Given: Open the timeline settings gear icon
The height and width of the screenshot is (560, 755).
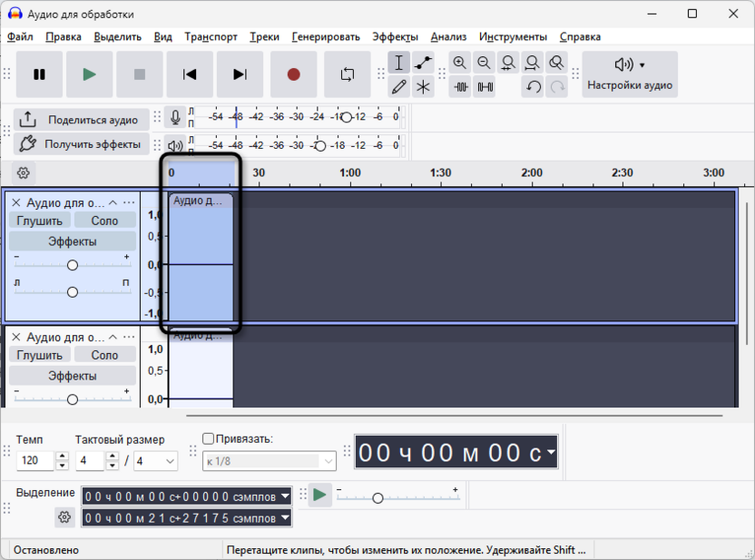Looking at the screenshot, I should coord(23,172).
